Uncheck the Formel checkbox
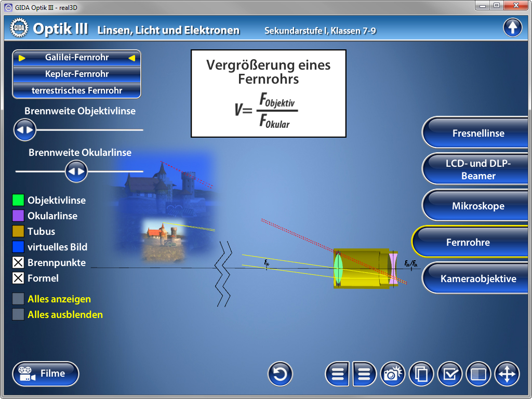 click(x=18, y=278)
